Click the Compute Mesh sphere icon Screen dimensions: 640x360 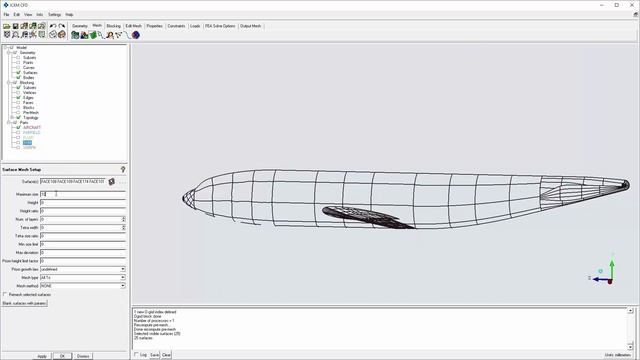coord(136,36)
